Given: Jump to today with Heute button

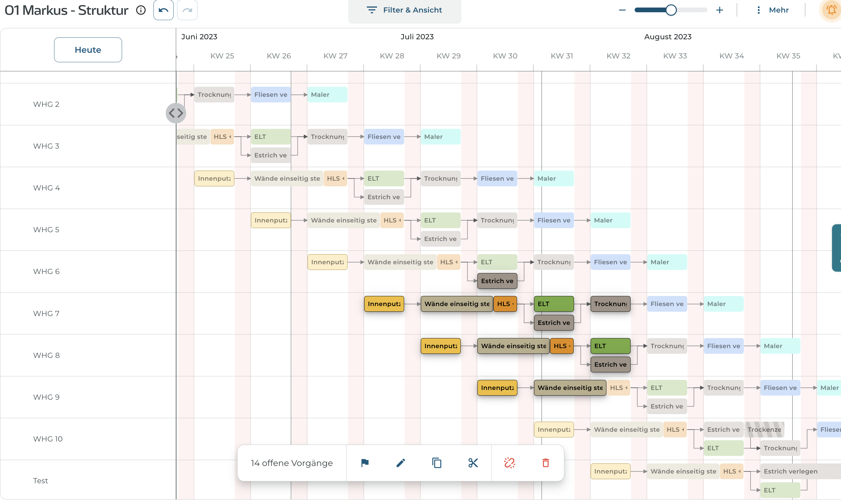Looking at the screenshot, I should [x=88, y=50].
